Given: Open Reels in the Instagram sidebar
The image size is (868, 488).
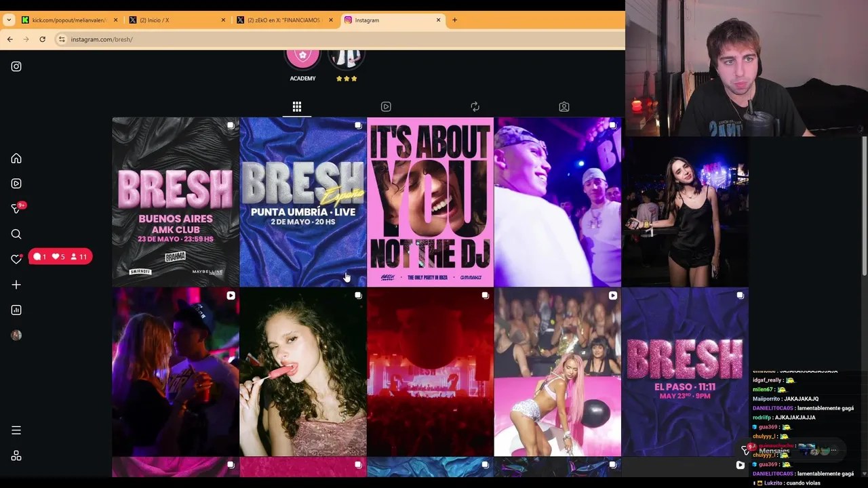Looking at the screenshot, I should (x=16, y=183).
